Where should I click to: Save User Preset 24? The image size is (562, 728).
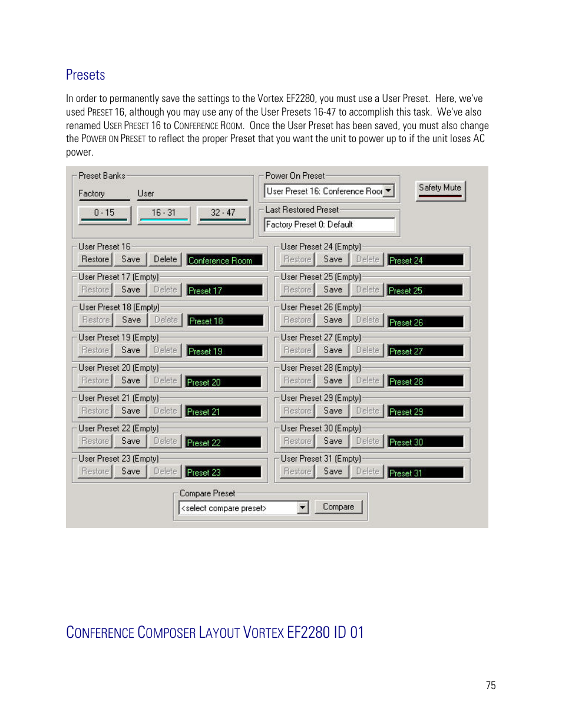tap(333, 259)
